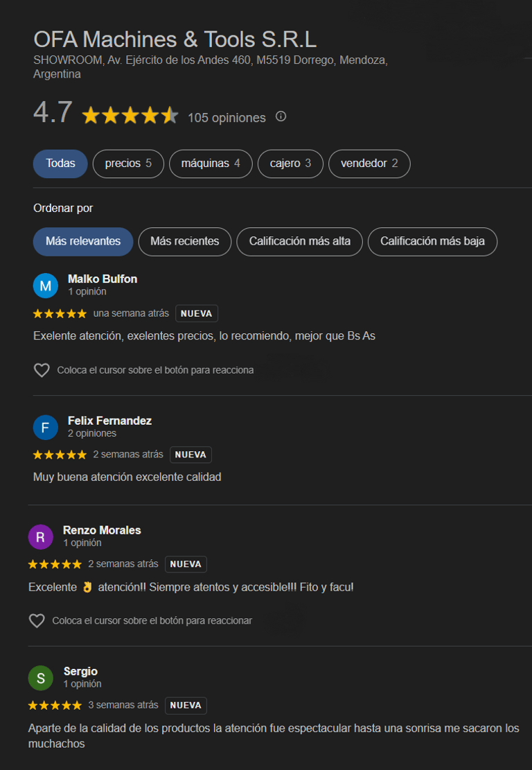Click the heart icon under Malko Bulfon's review

click(42, 370)
